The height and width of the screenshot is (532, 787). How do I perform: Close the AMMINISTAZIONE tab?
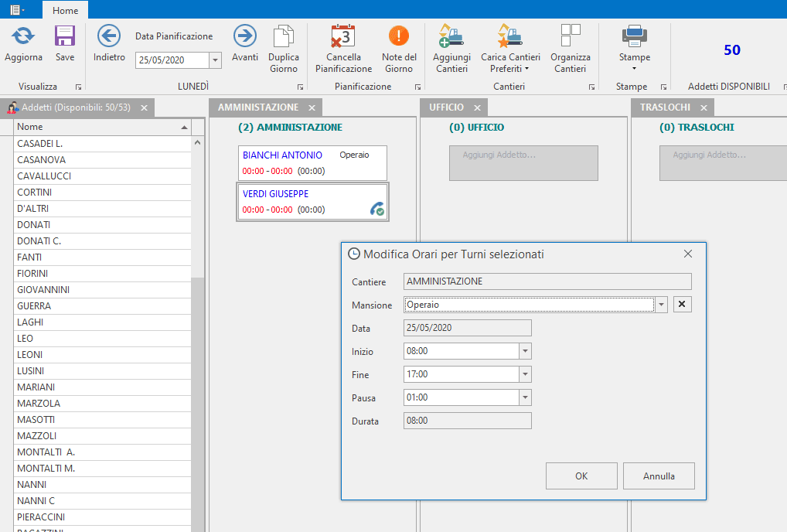(312, 108)
